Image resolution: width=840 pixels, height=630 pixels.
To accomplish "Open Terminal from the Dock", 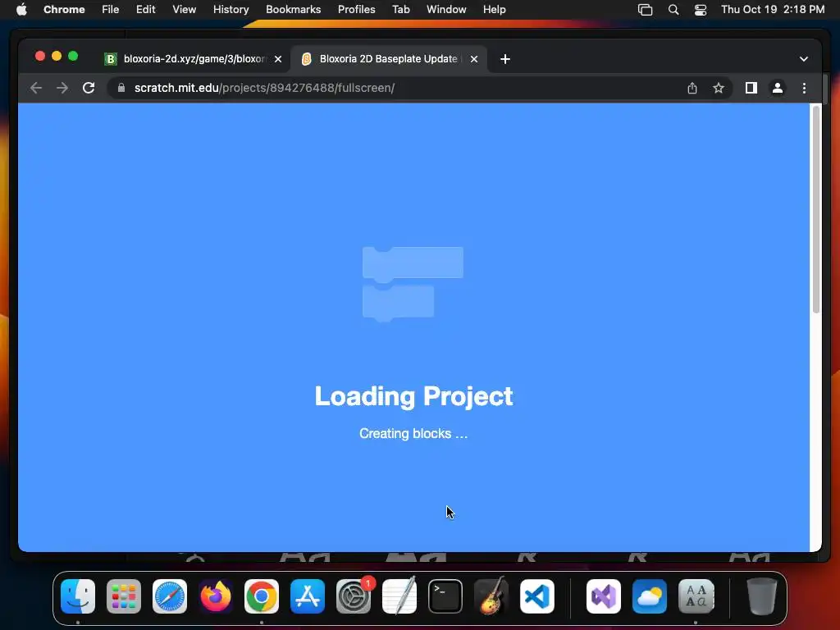I will 445,596.
